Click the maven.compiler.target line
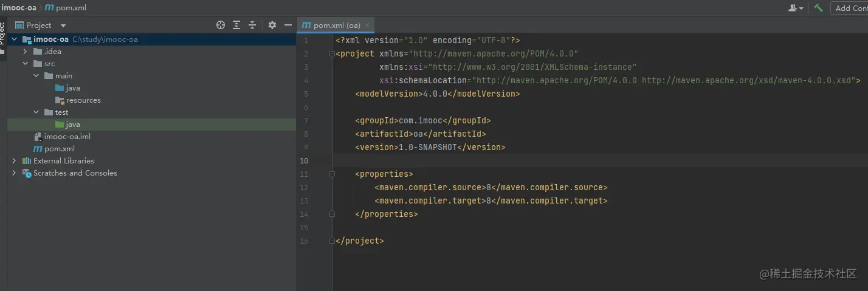Image resolution: width=868 pixels, height=291 pixels. [491, 200]
